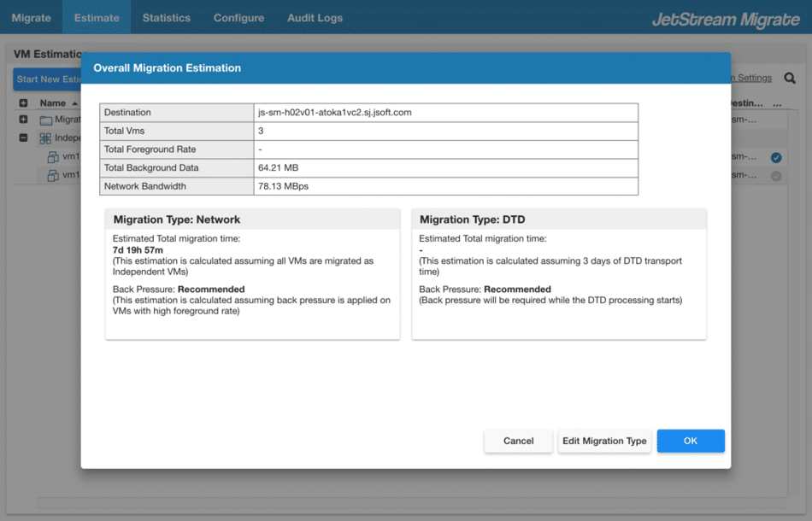
Task: Switch to the Configure tab
Action: coord(238,18)
